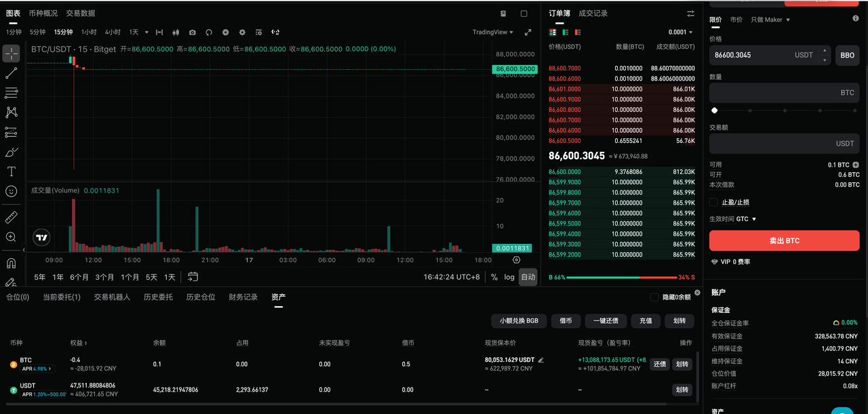868x414 pixels.
Task: Add indicator with the plus circle icon
Action: tap(225, 32)
